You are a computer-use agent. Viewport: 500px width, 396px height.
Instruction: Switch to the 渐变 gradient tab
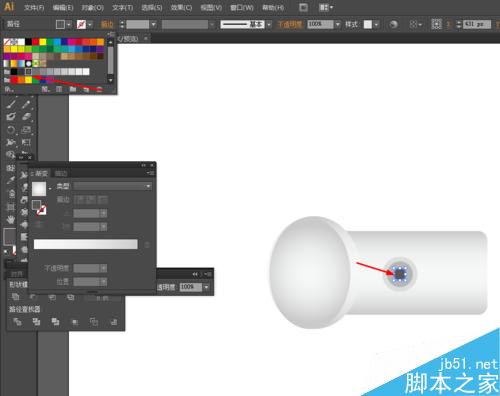[x=40, y=173]
